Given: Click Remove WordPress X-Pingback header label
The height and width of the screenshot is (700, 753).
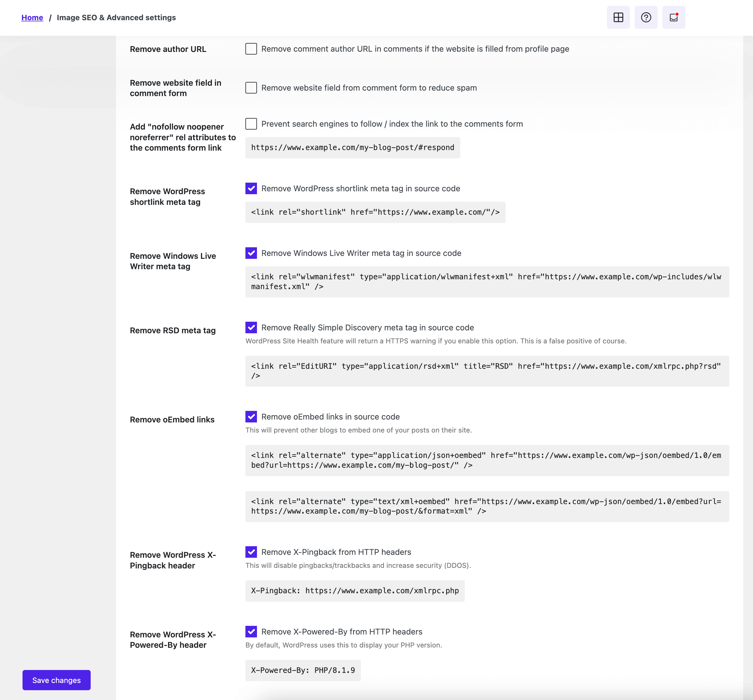Looking at the screenshot, I should (173, 560).
